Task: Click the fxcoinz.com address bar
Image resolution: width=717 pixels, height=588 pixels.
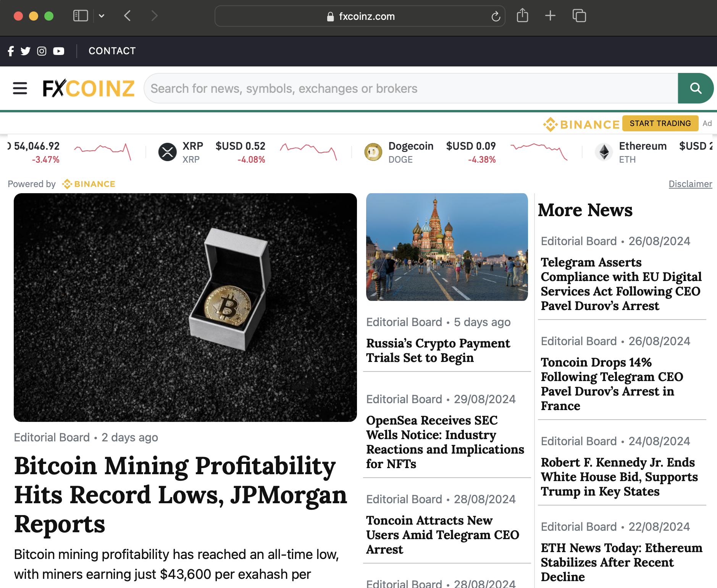Action: [360, 16]
